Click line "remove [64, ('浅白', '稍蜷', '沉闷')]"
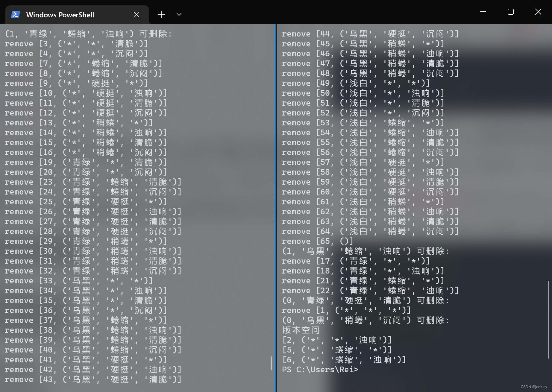The width and height of the screenshot is (552, 392). point(370,231)
